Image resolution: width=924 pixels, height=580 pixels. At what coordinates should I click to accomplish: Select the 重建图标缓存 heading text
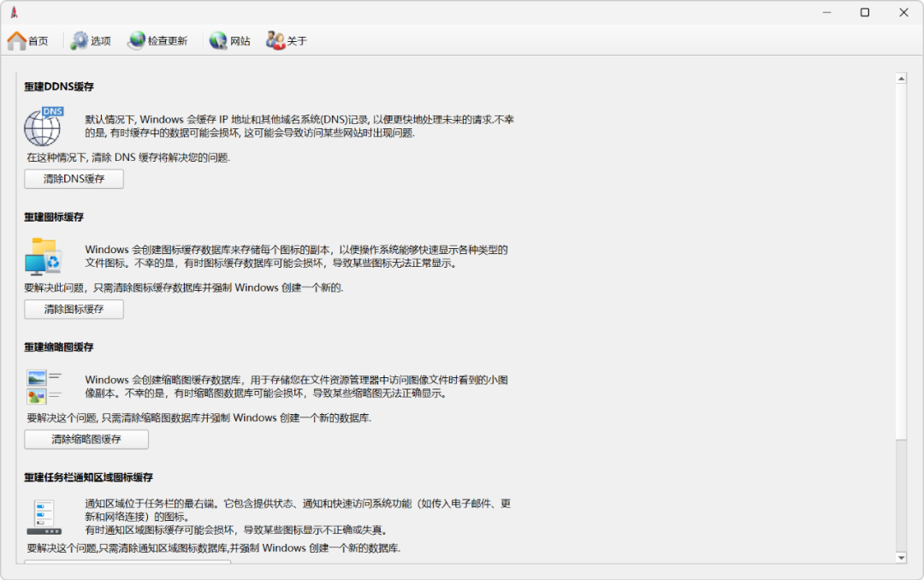(54, 217)
